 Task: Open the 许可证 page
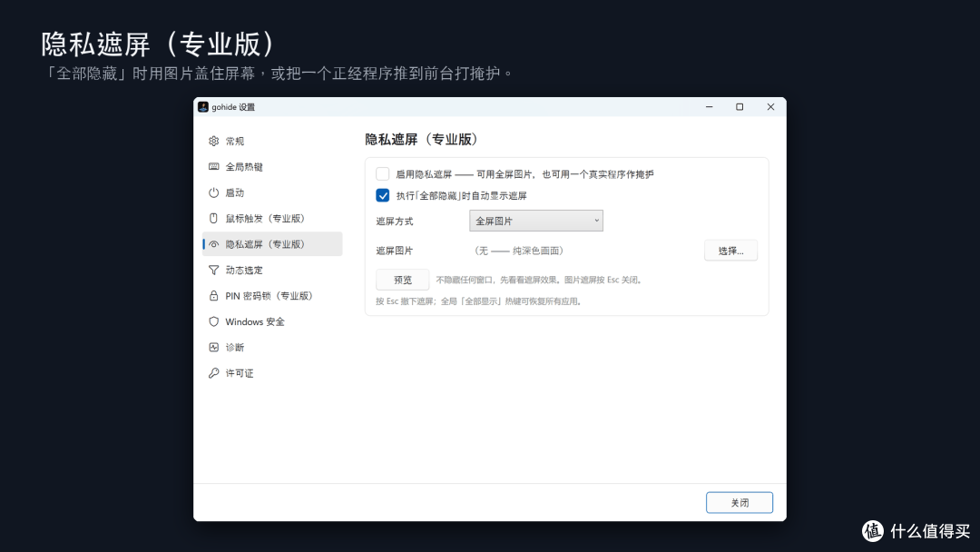(272, 373)
